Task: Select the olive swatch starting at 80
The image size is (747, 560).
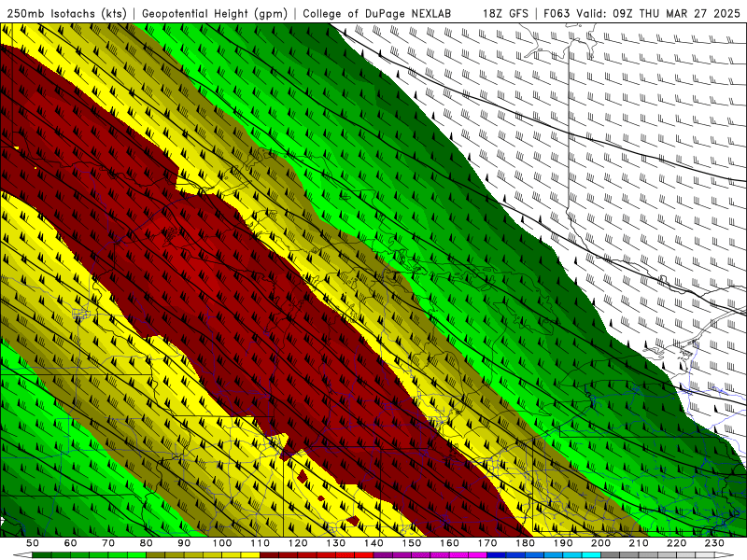Action: [155, 554]
